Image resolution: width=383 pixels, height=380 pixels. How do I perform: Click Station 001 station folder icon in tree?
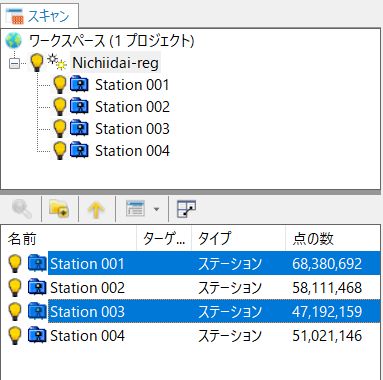[79, 84]
